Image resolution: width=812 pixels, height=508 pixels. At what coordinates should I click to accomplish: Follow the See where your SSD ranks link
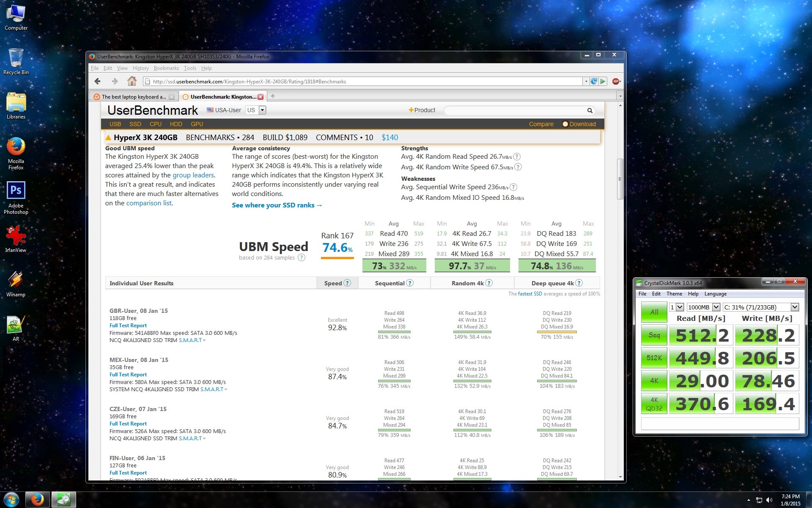pyautogui.click(x=277, y=205)
